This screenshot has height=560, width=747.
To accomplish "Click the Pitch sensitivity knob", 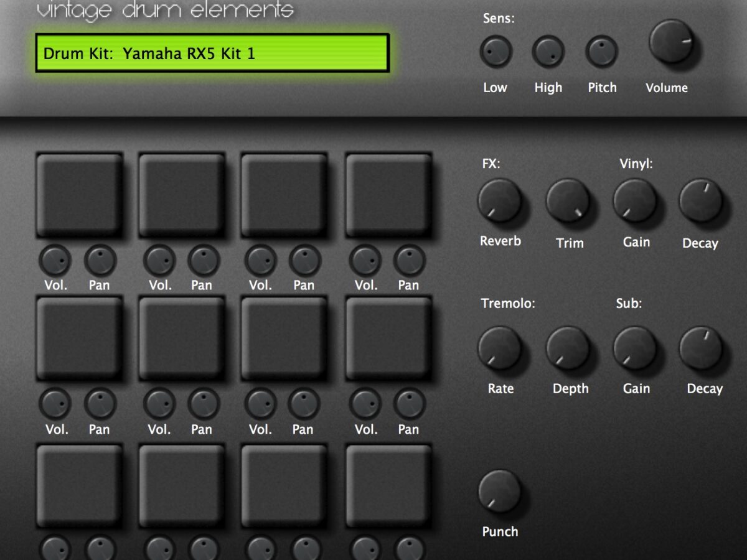I will click(x=601, y=52).
